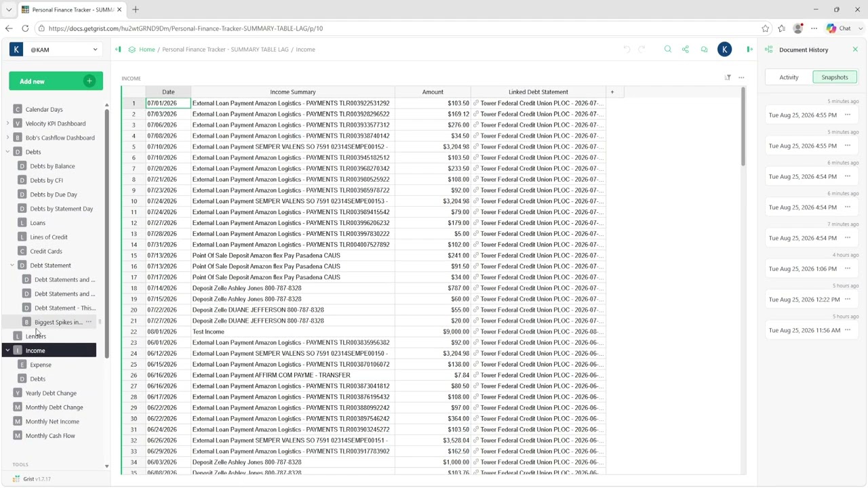Open the share icon menu
Screen dimensions: 868x488
(x=686, y=49)
